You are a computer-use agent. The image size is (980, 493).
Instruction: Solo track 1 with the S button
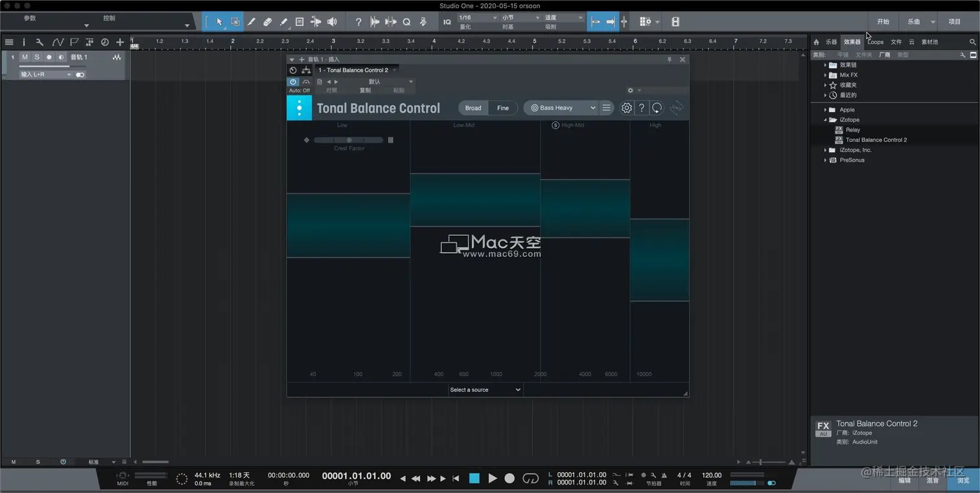click(37, 57)
